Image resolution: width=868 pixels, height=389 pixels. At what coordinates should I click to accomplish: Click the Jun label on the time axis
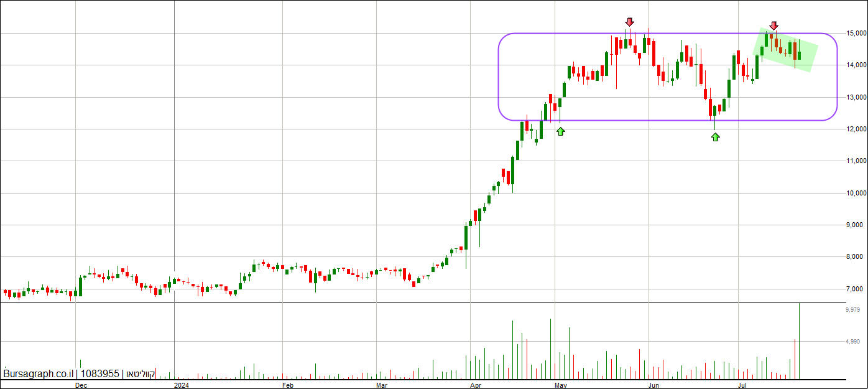coord(654,385)
